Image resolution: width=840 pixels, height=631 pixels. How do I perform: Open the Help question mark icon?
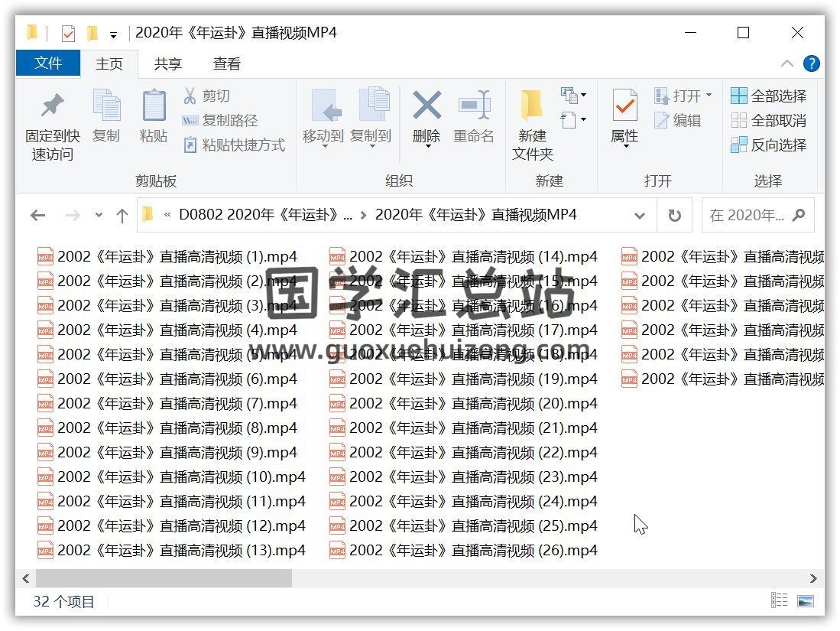pyautogui.click(x=811, y=64)
